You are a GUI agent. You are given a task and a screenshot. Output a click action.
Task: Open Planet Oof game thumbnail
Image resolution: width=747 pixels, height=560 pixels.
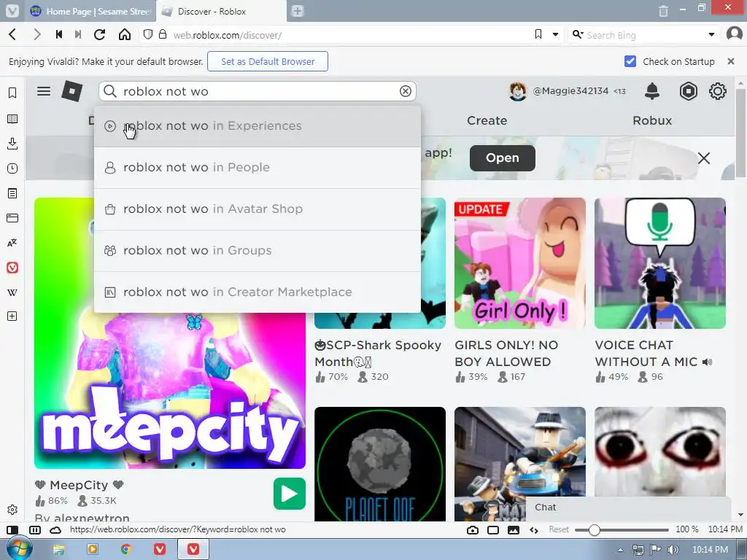pos(380,464)
